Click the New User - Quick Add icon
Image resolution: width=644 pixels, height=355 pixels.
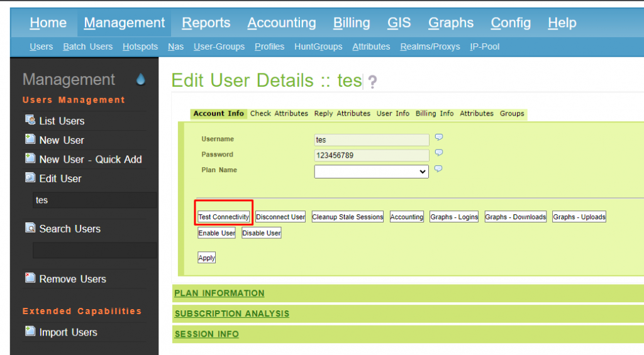pos(30,158)
